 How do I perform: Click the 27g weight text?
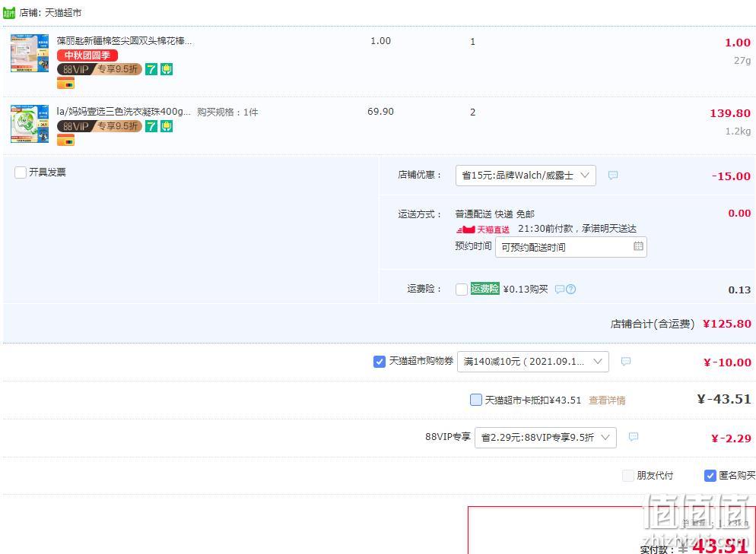click(742, 61)
